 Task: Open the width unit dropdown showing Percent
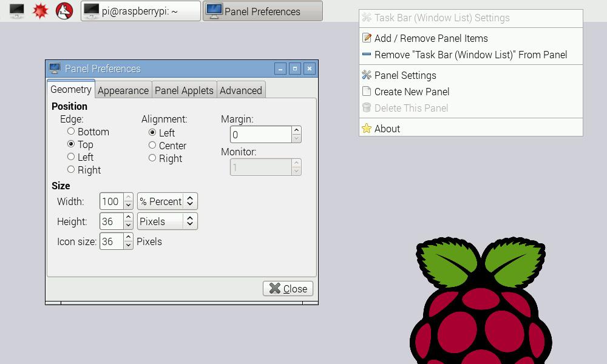coord(167,201)
